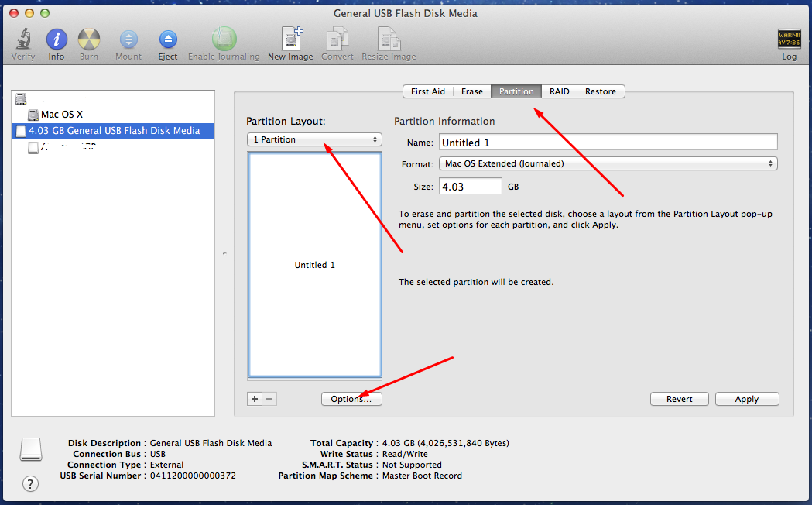Click the Resize Image icon
The image size is (812, 505).
coord(389,40)
